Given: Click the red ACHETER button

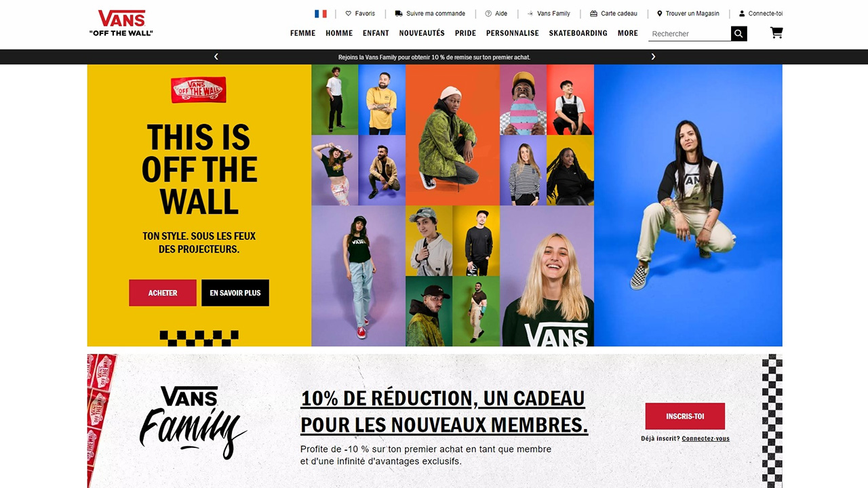Looking at the screenshot, I should pyautogui.click(x=163, y=293).
